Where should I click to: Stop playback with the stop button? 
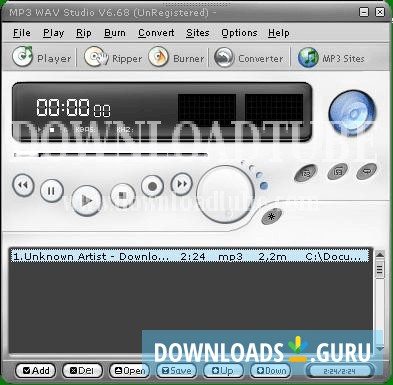click(123, 196)
